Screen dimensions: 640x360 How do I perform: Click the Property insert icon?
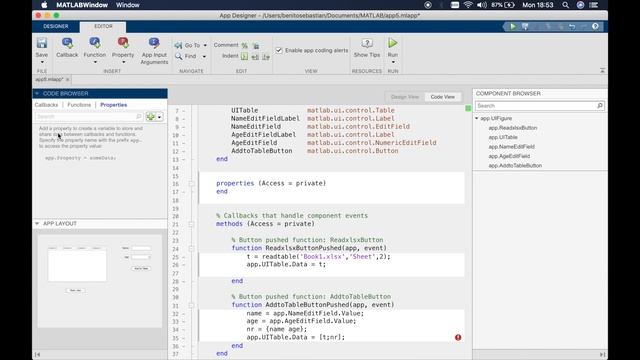[x=123, y=43]
